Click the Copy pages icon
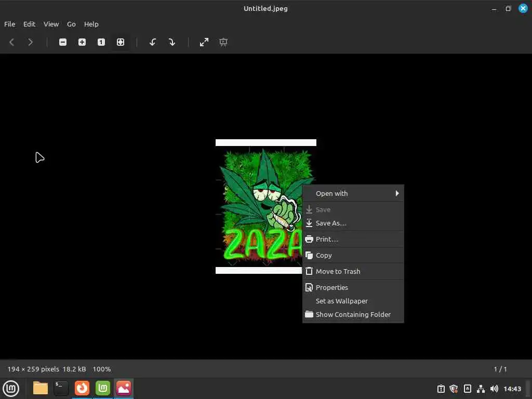This screenshot has width=532, height=399. point(309,255)
